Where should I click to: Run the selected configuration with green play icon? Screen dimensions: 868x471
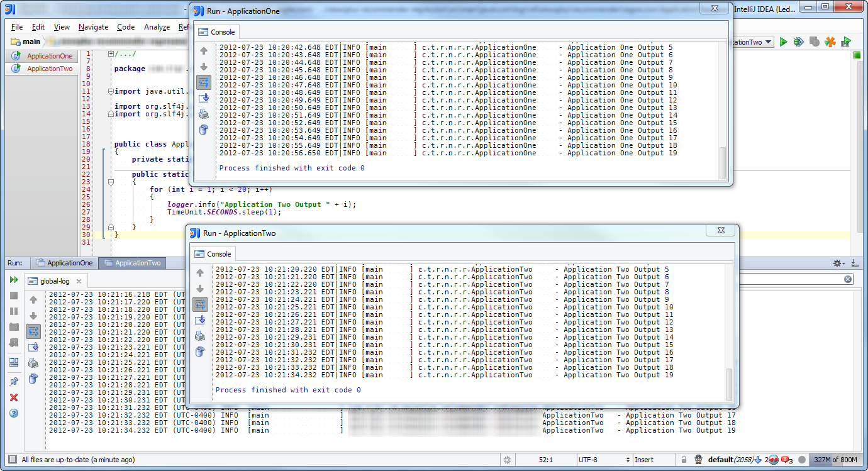783,42
